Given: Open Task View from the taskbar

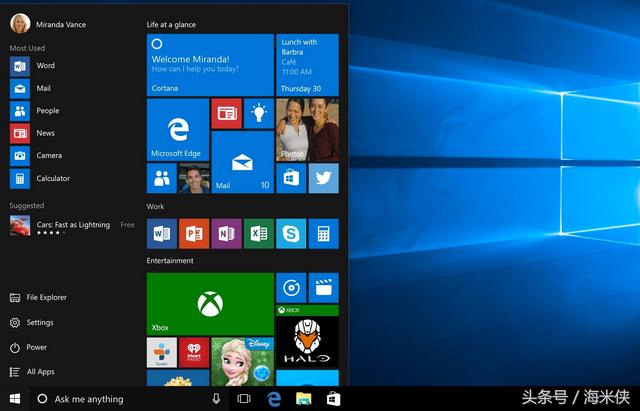Looking at the screenshot, I should (244, 399).
